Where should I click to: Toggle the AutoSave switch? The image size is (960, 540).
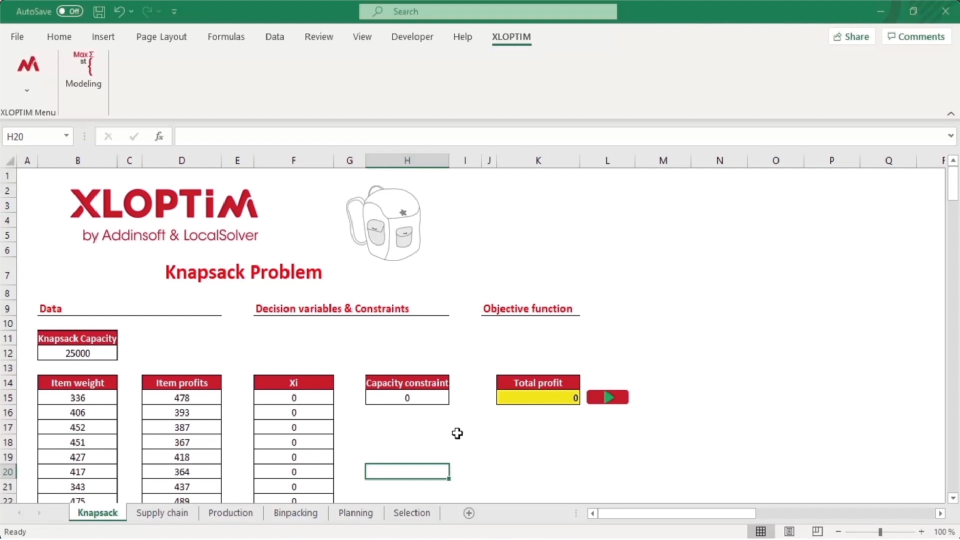pos(70,11)
